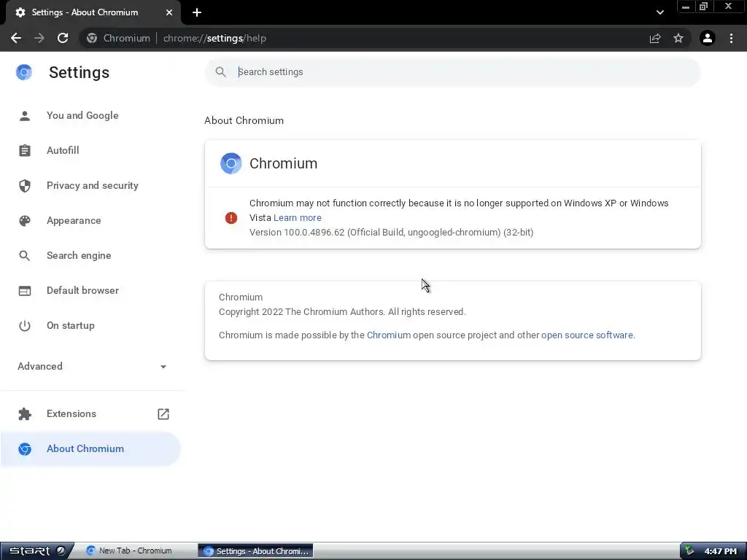Open the profile avatar menu
The height and width of the screenshot is (560, 747).
click(708, 38)
